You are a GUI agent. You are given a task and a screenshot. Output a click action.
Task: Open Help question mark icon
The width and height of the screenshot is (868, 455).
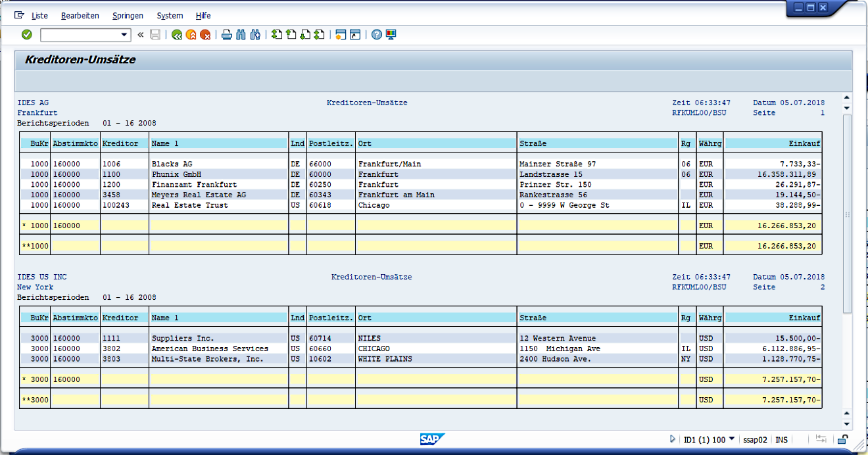click(377, 35)
